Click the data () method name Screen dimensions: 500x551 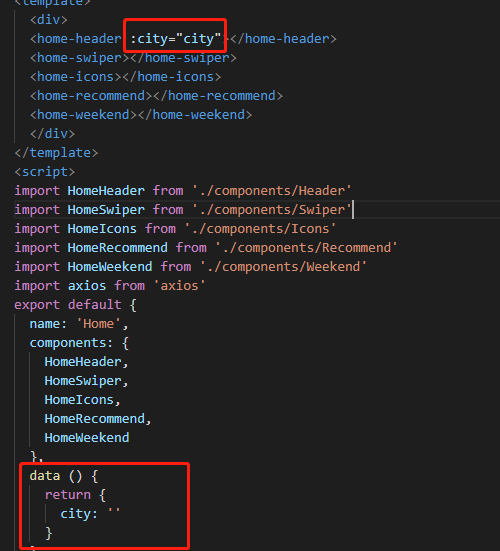[x=45, y=475]
